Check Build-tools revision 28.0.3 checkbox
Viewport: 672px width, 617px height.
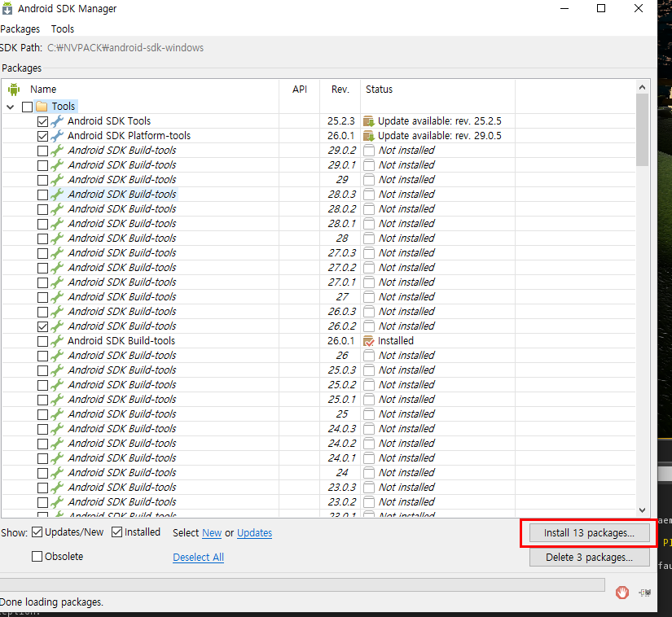tap(42, 195)
